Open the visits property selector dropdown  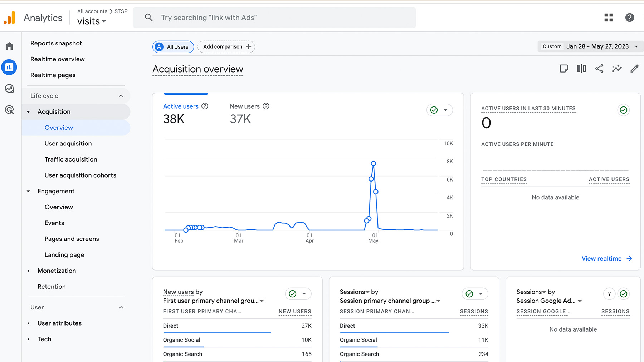92,21
